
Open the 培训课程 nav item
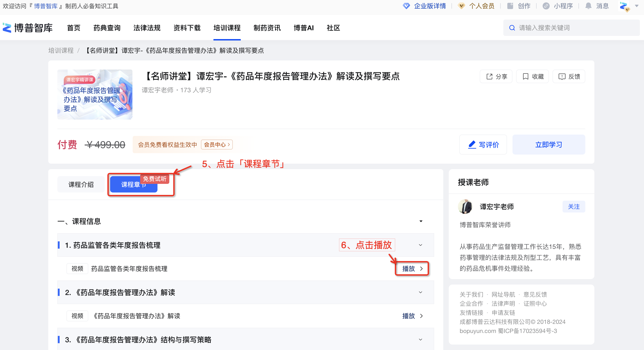coord(227,28)
